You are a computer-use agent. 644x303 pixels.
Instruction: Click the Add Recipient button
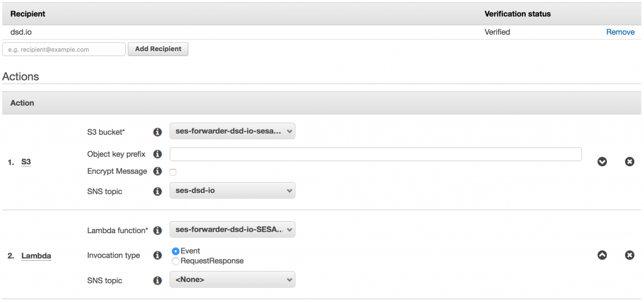158,49
